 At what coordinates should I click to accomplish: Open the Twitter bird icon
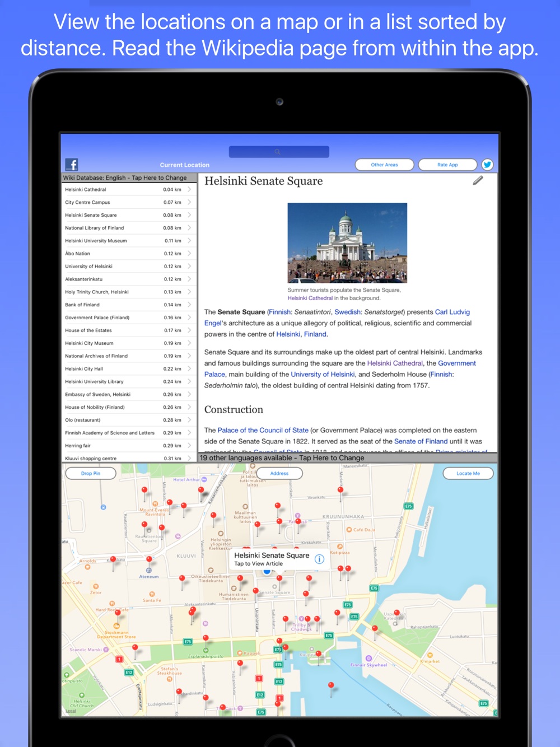click(x=487, y=165)
